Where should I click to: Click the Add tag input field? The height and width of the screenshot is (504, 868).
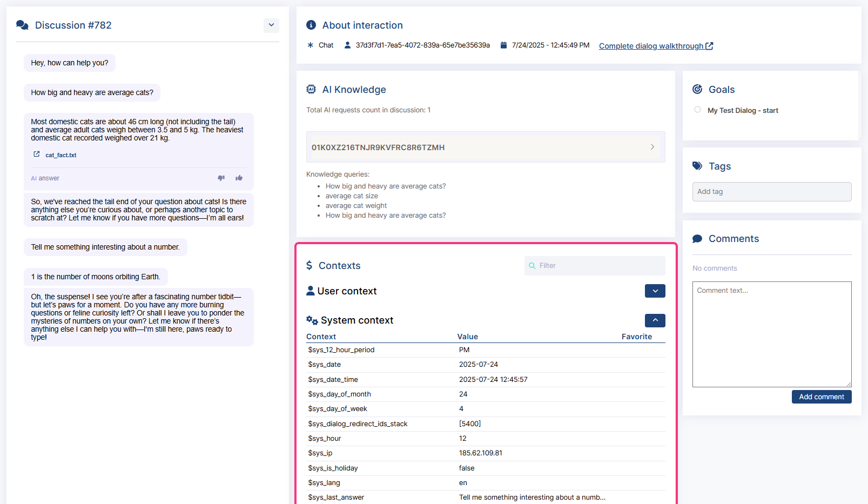click(x=771, y=192)
